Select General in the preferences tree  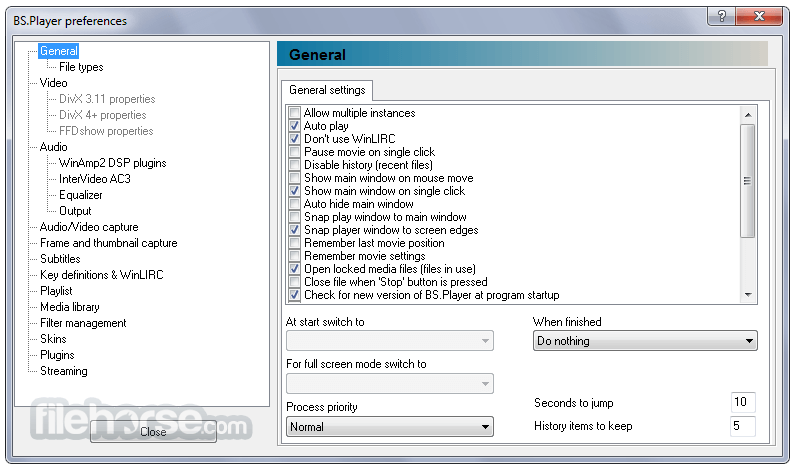pos(59,51)
